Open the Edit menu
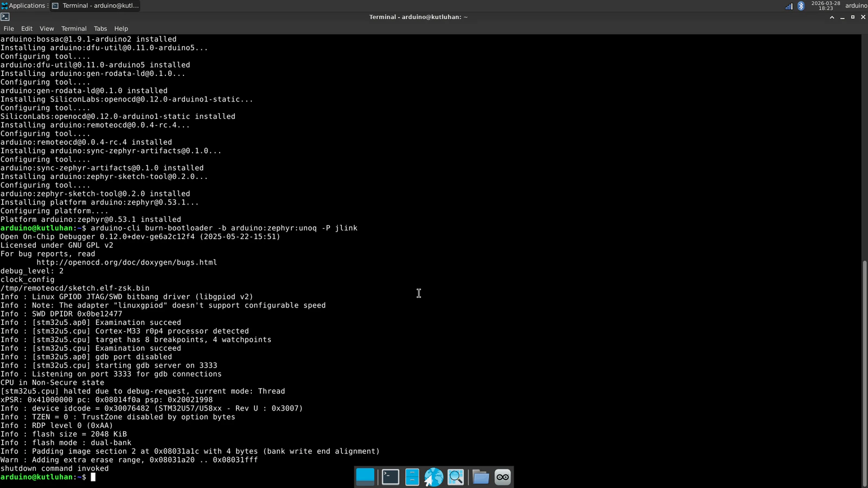Screen dimensions: 868x488 (27, 29)
